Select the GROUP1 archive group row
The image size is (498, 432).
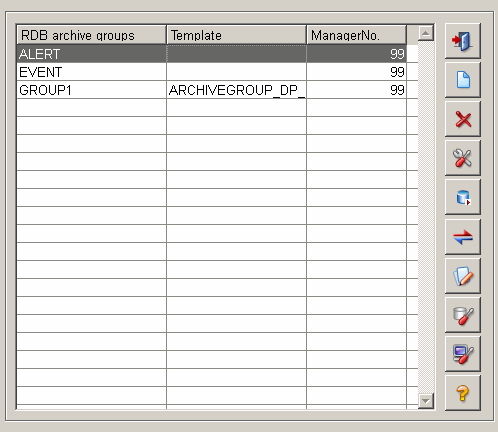tap(212, 90)
